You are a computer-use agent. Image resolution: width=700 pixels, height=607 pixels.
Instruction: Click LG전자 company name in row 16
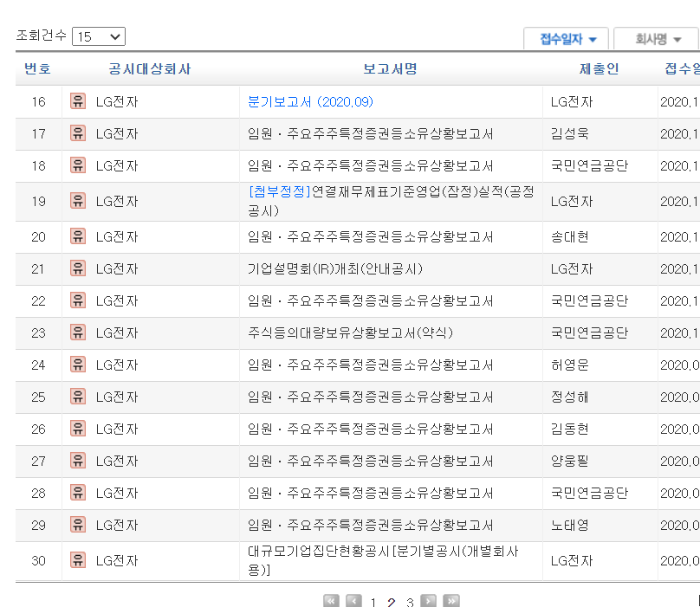pos(117,102)
